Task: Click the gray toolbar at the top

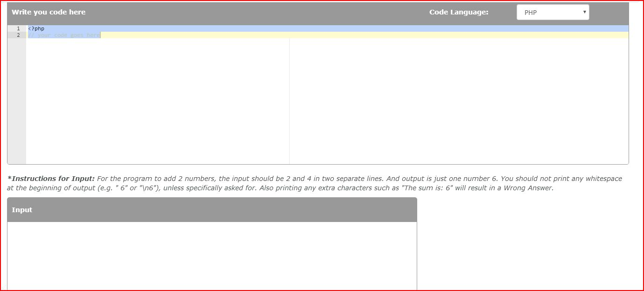Action: (x=280, y=12)
